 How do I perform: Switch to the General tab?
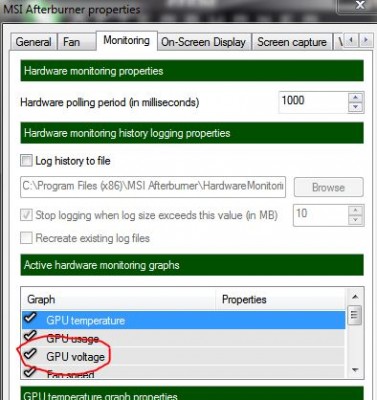pos(33,42)
